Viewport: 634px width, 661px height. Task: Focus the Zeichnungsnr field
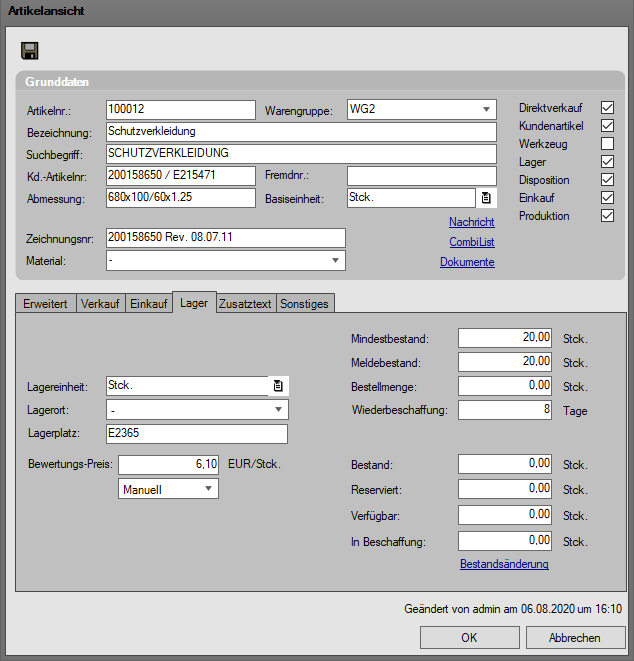pos(226,238)
